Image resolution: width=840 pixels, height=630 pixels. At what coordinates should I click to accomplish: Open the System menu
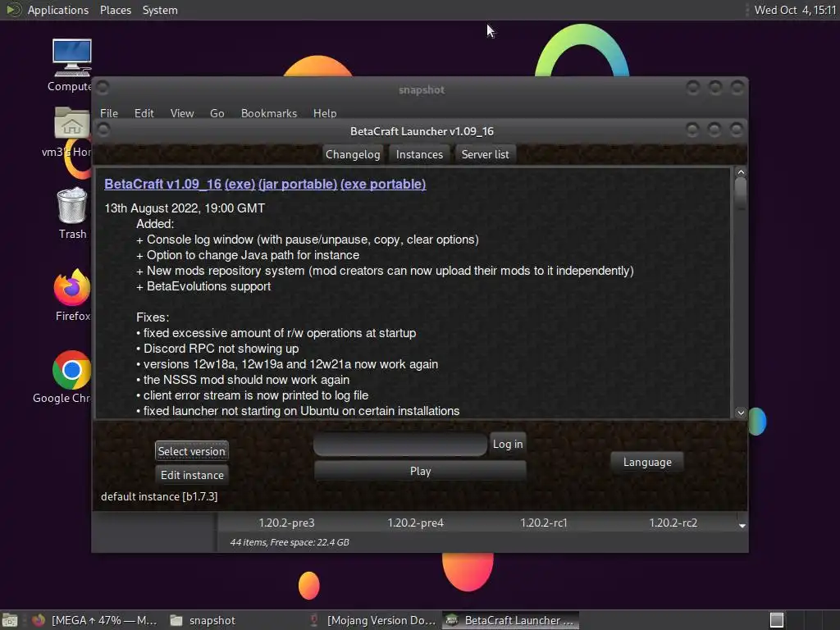pos(160,10)
